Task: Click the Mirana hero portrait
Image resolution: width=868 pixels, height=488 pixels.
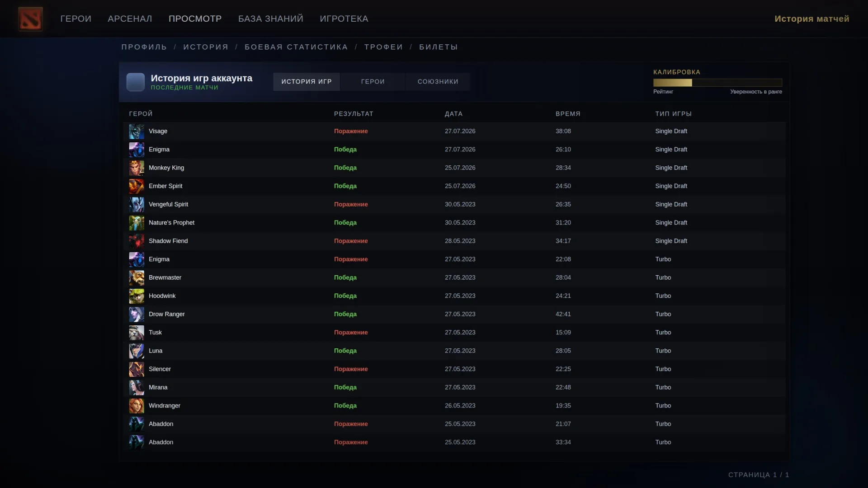Action: click(137, 388)
